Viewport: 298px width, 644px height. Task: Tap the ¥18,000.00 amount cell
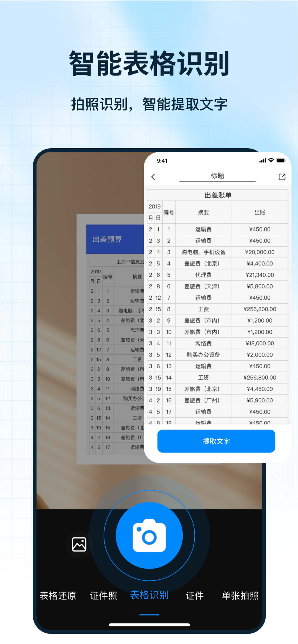pyautogui.click(x=260, y=343)
